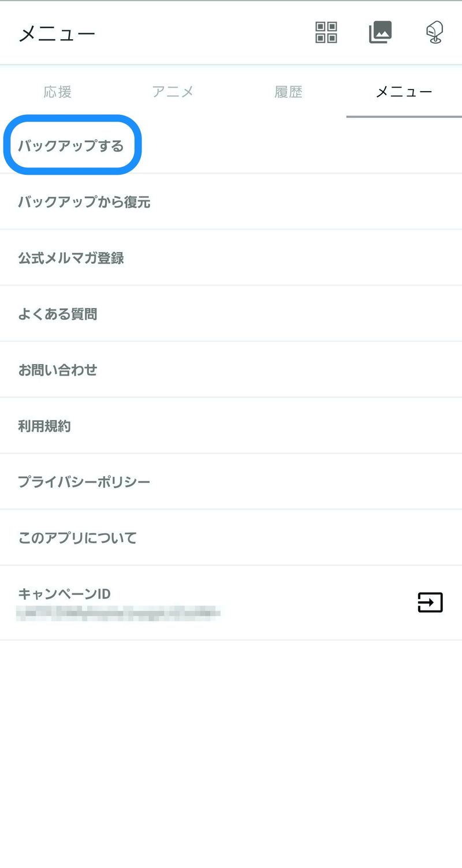Select お問い合わせ menu item
Viewport: 462px width, 868px height.
[x=58, y=370]
